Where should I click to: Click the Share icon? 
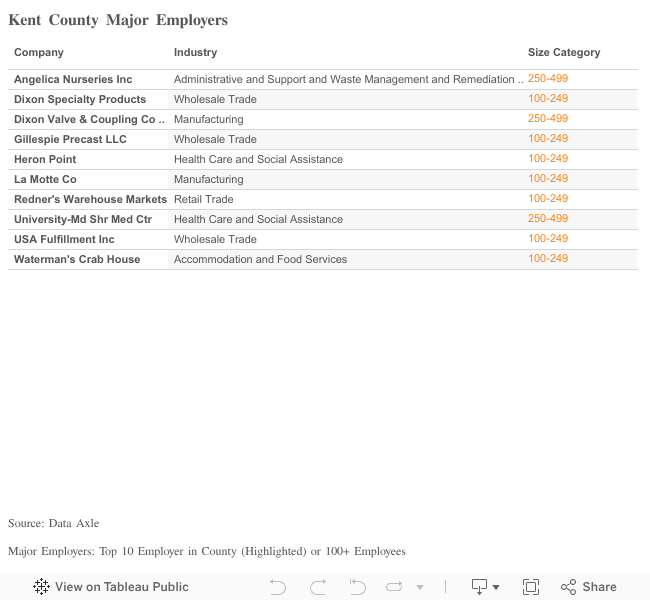(x=568, y=587)
